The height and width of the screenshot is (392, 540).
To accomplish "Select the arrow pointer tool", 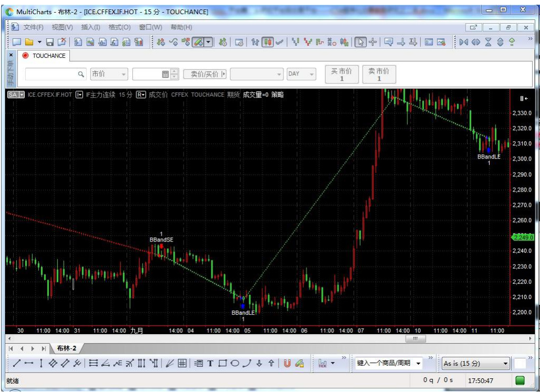I will 360,42.
